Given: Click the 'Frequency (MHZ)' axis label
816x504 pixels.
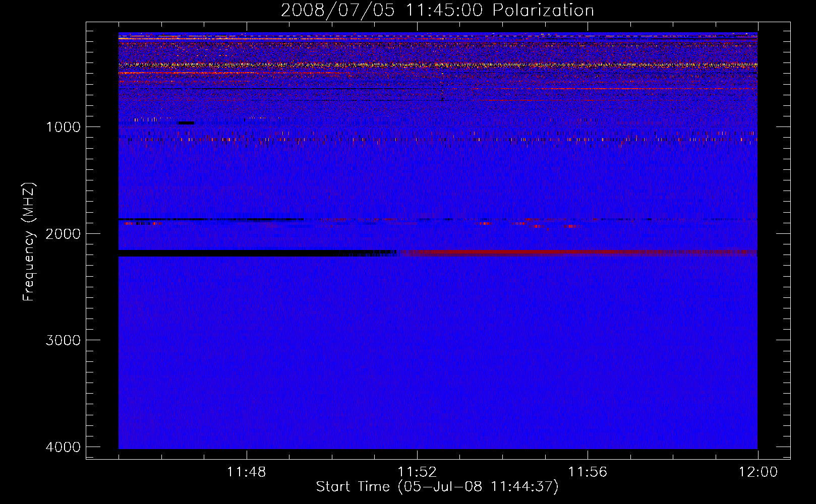Looking at the screenshot, I should pos(29,242).
